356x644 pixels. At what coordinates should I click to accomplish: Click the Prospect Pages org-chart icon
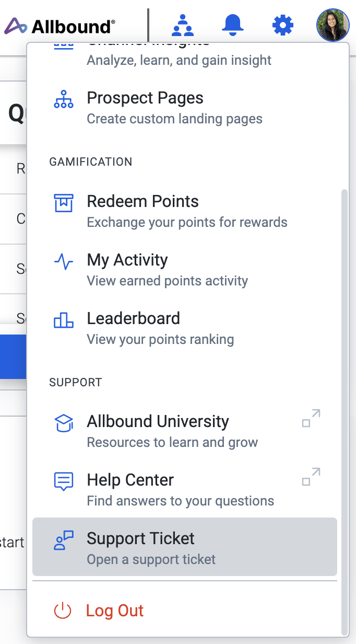(x=64, y=99)
